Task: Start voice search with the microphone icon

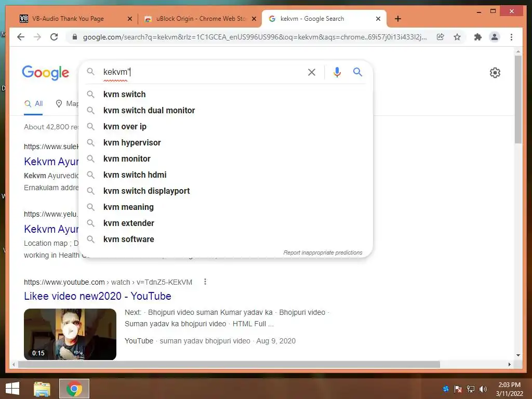Action: (337, 72)
